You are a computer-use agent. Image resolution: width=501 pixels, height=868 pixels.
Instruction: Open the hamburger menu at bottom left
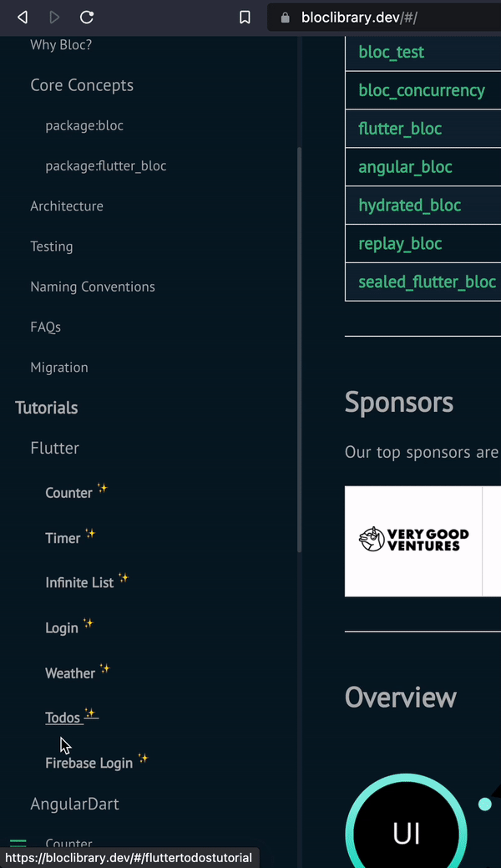tap(18, 844)
